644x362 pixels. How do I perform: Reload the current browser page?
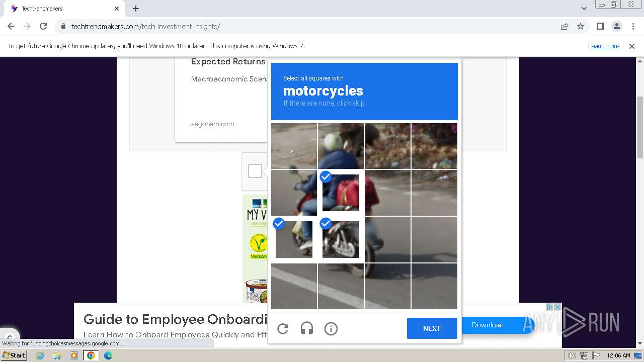(43, 26)
